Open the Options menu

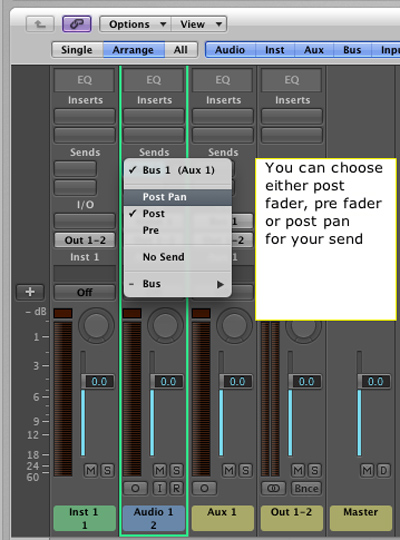pos(135,24)
